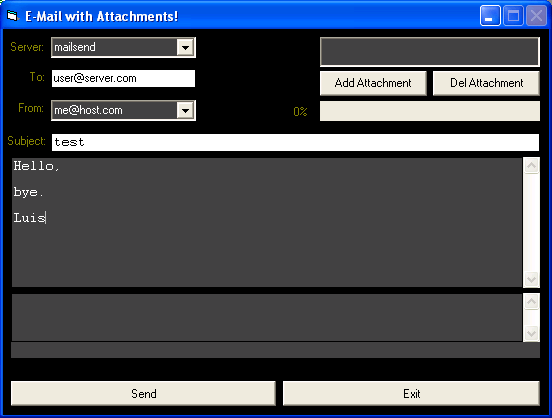Click log pane scroll up arrow
Image resolution: width=552 pixels, height=418 pixels.
(x=531, y=301)
